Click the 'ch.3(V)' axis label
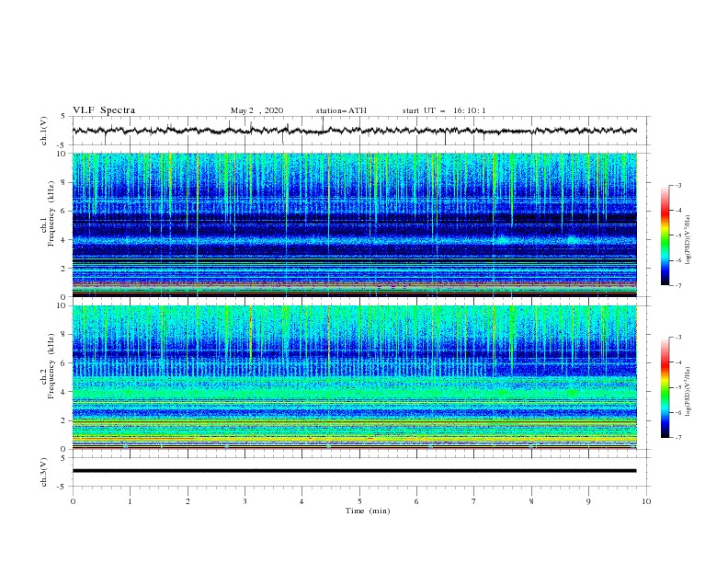The height and width of the screenshot is (563, 728). point(44,472)
